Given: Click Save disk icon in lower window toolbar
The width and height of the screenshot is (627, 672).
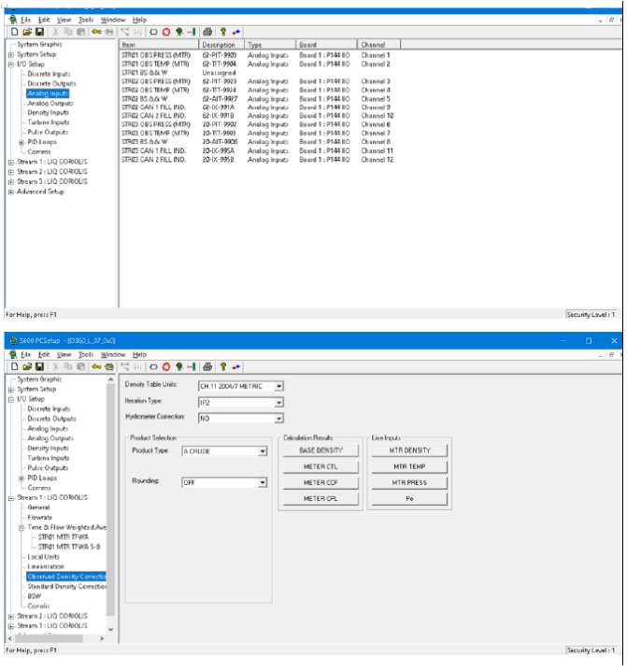Looking at the screenshot, I should (39, 367).
